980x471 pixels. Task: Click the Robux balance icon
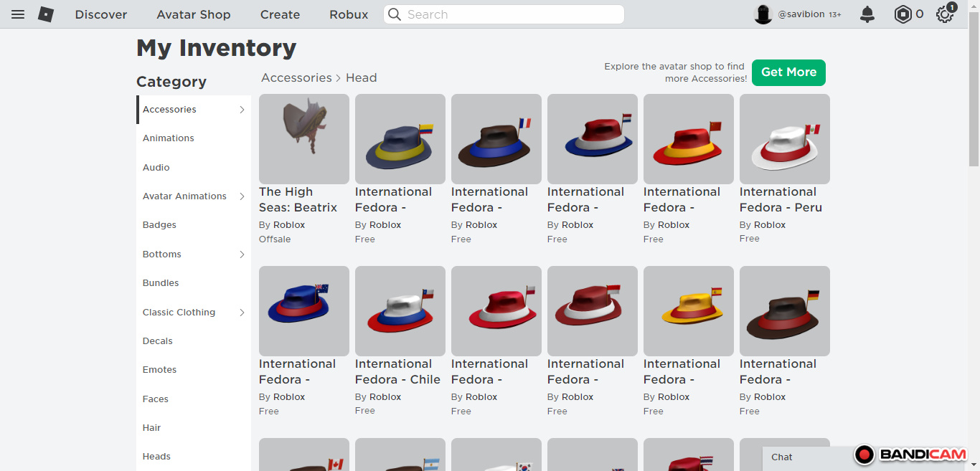point(903,14)
